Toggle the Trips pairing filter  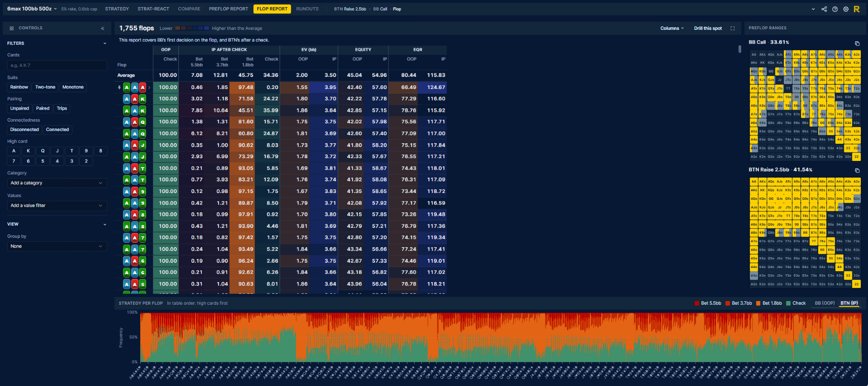[x=62, y=108]
